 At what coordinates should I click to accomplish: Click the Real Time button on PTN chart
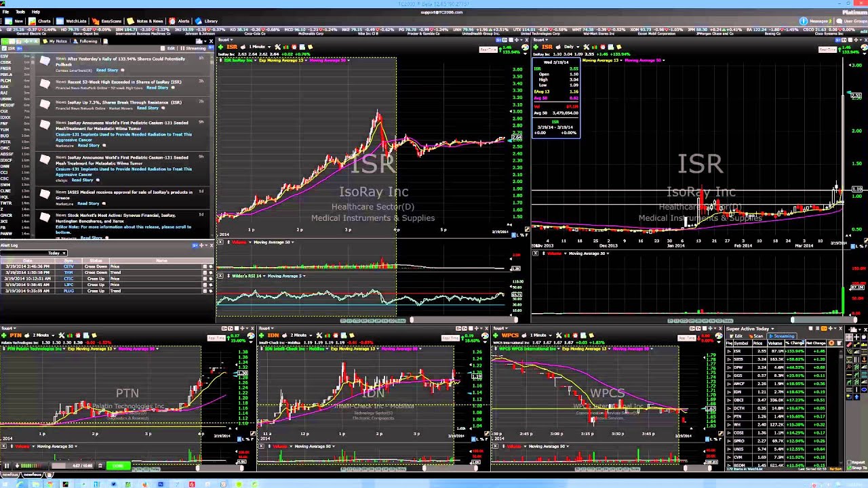point(216,337)
